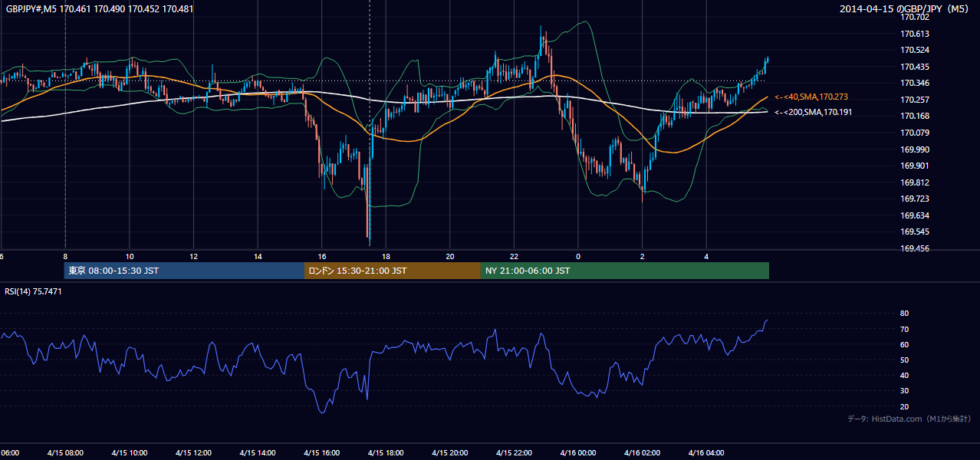
Task: Click the 4/15 14:00 time label
Action: (258, 453)
